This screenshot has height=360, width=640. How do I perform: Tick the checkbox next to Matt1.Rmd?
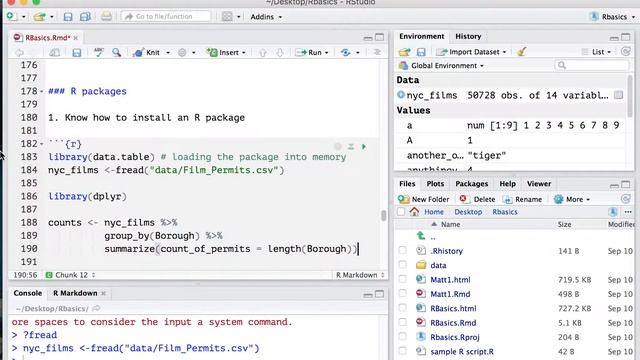tap(402, 293)
